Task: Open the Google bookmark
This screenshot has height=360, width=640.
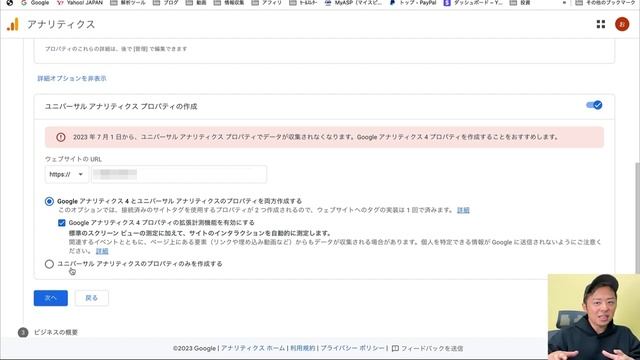Action: point(35,2)
